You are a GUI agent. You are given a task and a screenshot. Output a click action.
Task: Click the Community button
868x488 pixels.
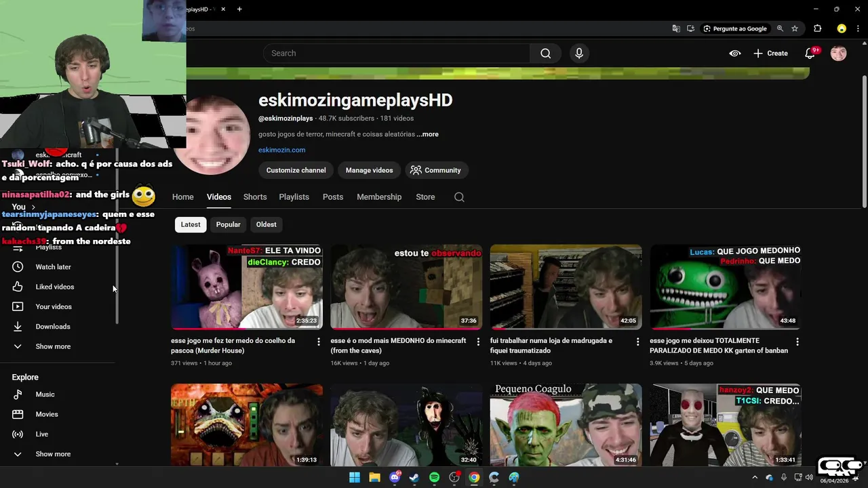coord(435,170)
